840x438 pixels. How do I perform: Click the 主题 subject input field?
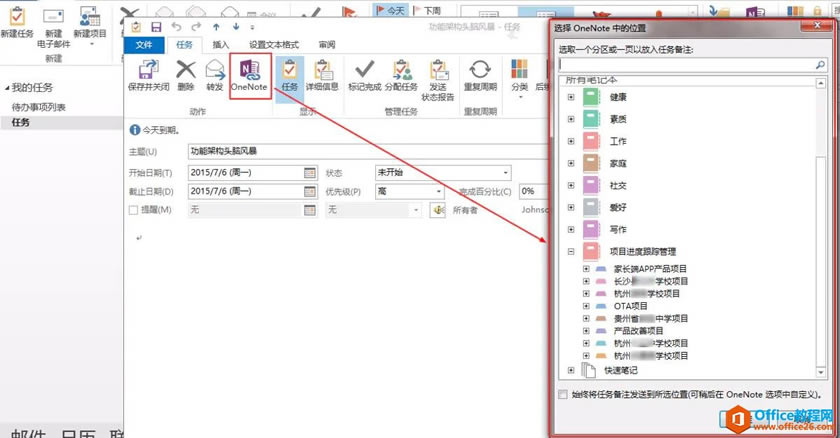368,152
